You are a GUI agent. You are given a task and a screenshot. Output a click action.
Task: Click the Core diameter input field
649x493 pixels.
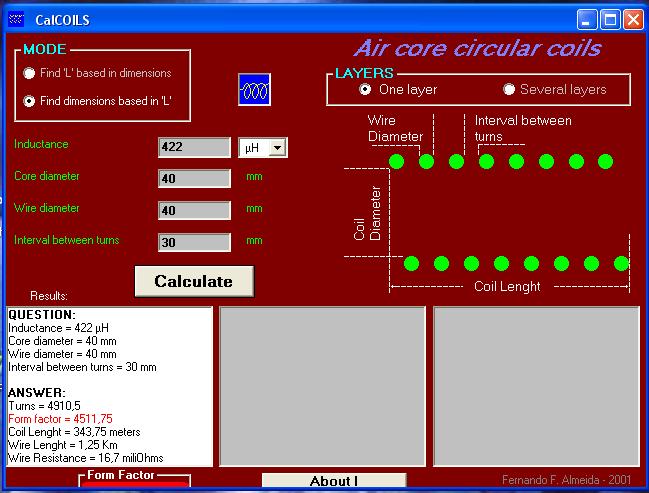[x=194, y=179]
